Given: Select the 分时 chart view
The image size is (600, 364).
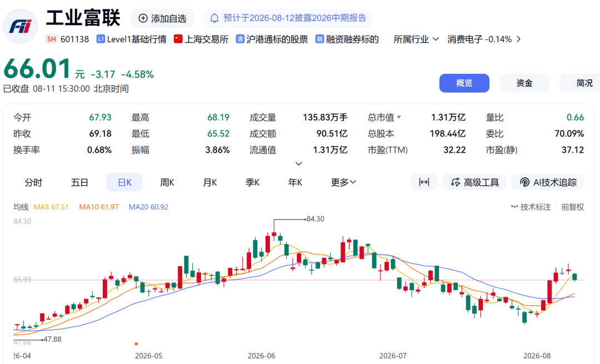Looking at the screenshot, I should point(33,183).
